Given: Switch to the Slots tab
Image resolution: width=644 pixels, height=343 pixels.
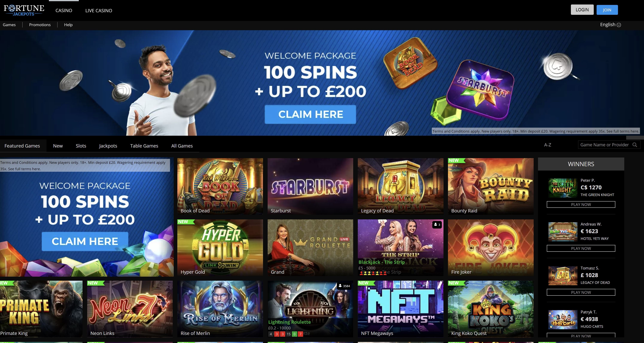Looking at the screenshot, I should click(x=81, y=146).
